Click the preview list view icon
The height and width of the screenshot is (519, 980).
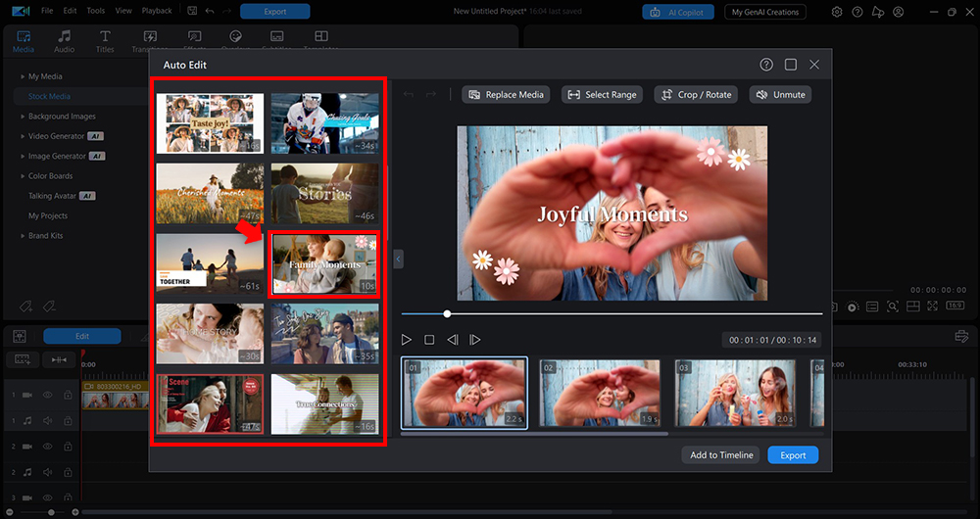(872, 307)
